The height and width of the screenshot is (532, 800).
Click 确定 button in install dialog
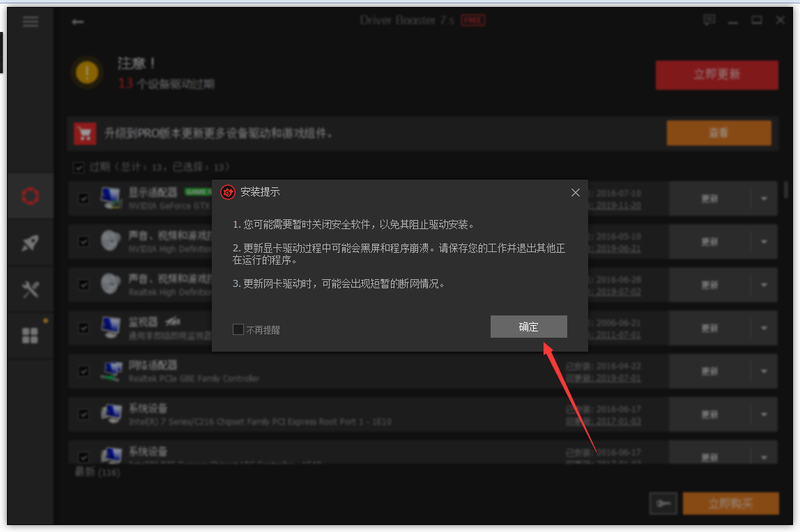(x=528, y=327)
